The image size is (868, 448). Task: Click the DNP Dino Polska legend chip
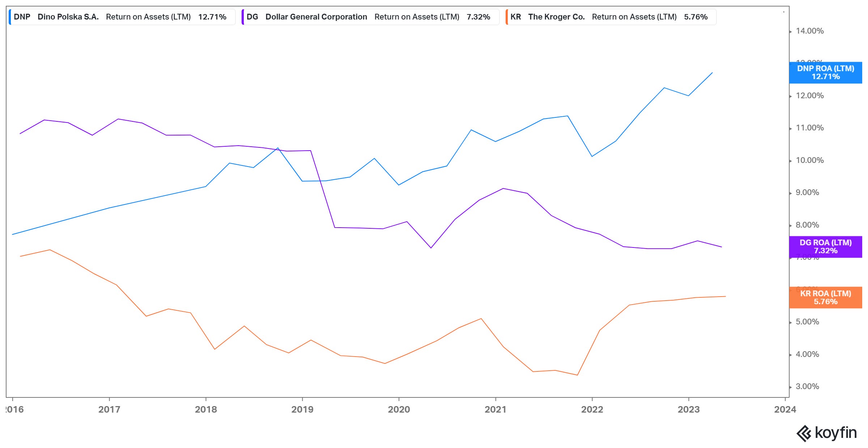[x=122, y=17]
